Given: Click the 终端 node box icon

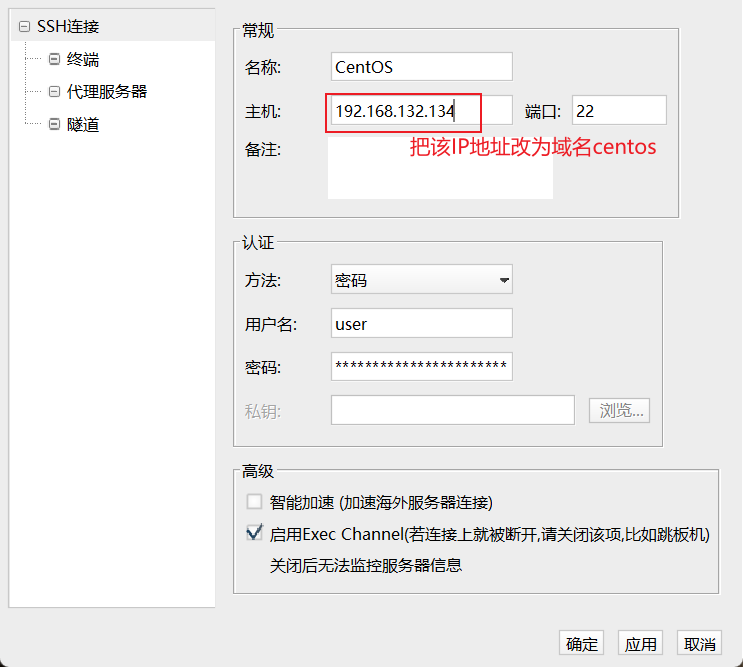Looking at the screenshot, I should coord(54,59).
